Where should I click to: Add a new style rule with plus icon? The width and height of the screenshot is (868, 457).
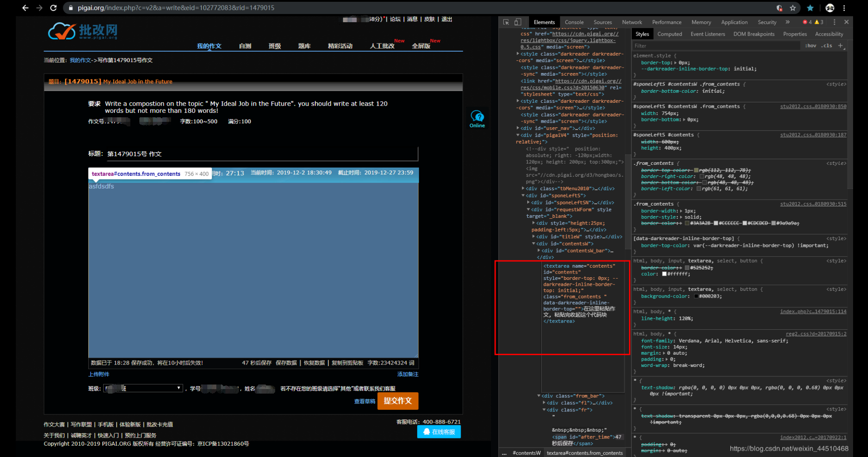tap(840, 45)
